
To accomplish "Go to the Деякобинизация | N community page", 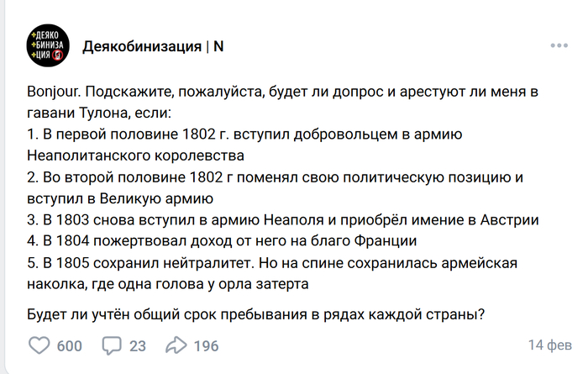I will point(153,46).
